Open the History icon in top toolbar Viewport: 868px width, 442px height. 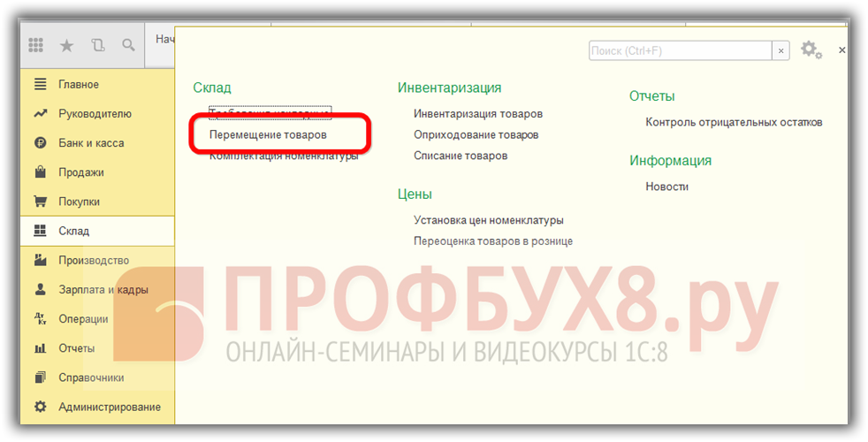[97, 45]
